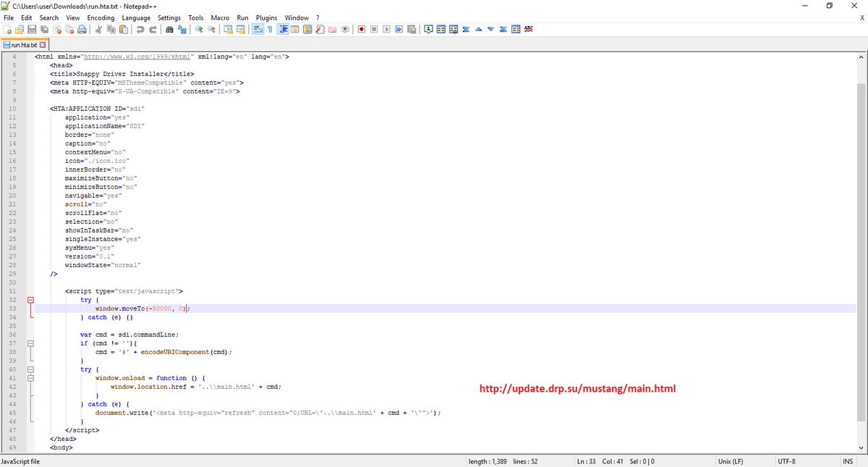This screenshot has width=868, height=467.
Task: Open the Document Map toolbar icon
Action: point(307,30)
